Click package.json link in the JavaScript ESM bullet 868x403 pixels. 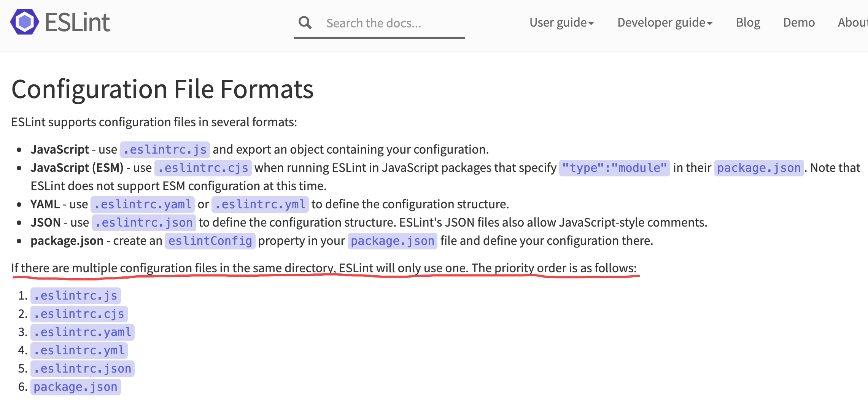click(x=759, y=167)
